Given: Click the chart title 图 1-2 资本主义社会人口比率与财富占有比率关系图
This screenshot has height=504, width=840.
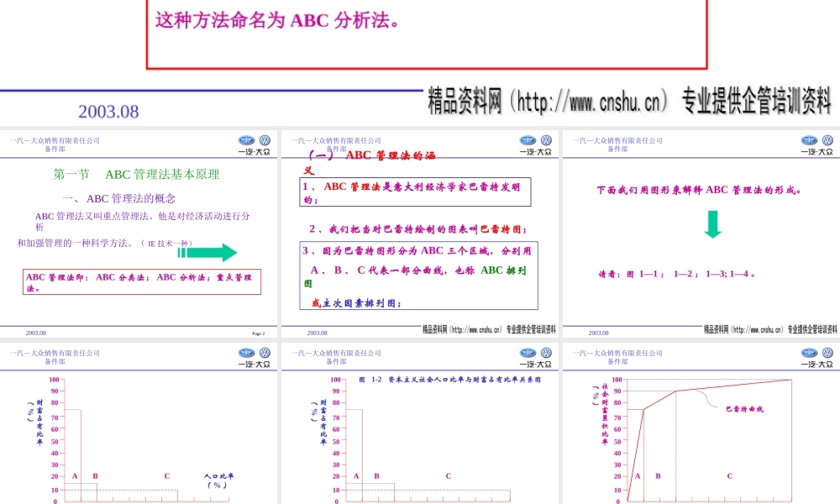Looking at the screenshot, I should pyautogui.click(x=449, y=379).
